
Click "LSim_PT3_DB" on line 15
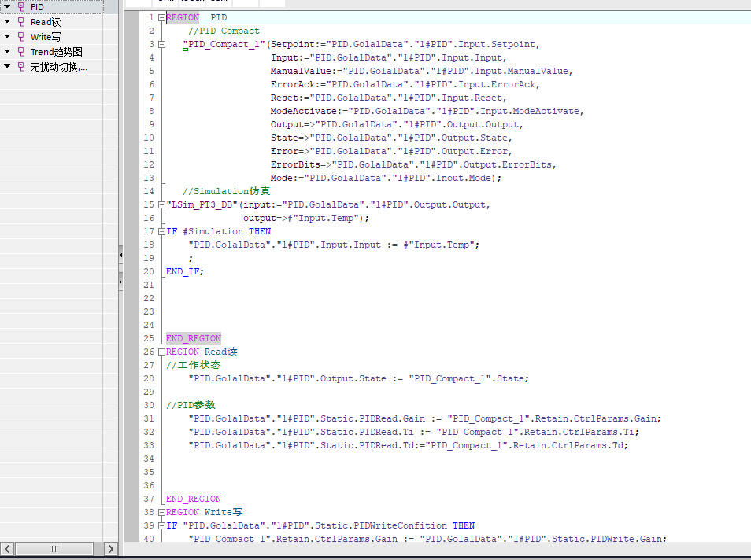tap(202, 204)
